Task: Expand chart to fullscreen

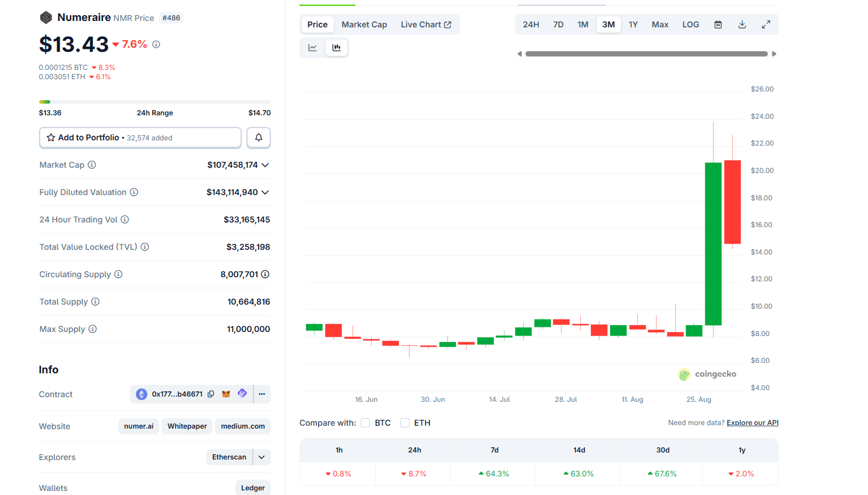Action: coord(766,24)
